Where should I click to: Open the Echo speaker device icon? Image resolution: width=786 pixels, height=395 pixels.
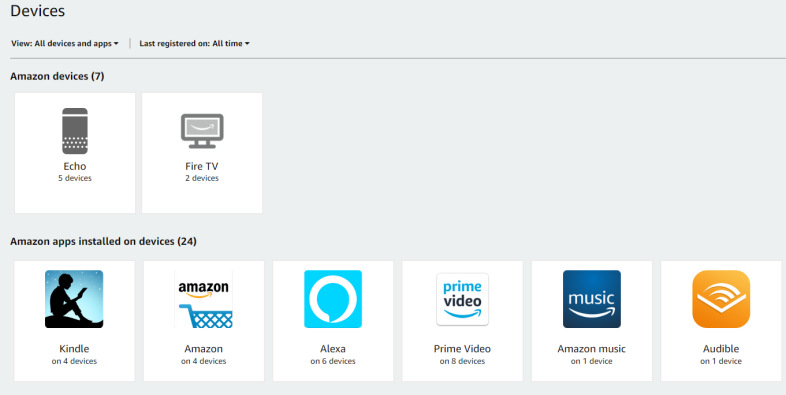75,131
